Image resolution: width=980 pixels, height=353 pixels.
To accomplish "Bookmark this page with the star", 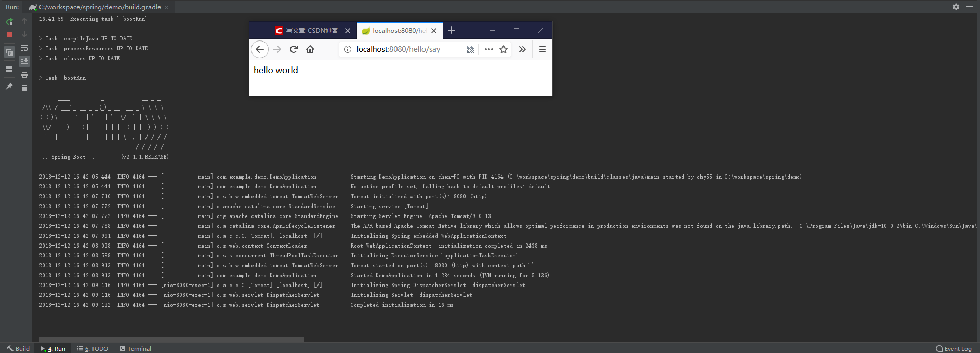I will [x=504, y=49].
